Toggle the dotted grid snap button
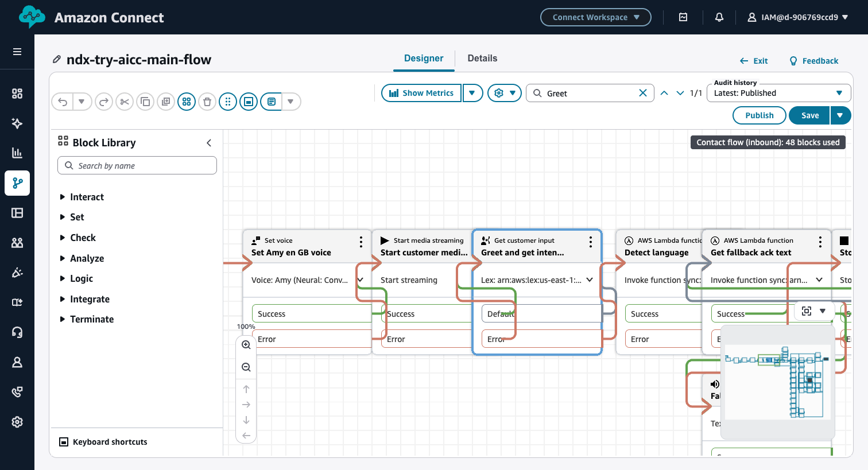 tap(228, 102)
